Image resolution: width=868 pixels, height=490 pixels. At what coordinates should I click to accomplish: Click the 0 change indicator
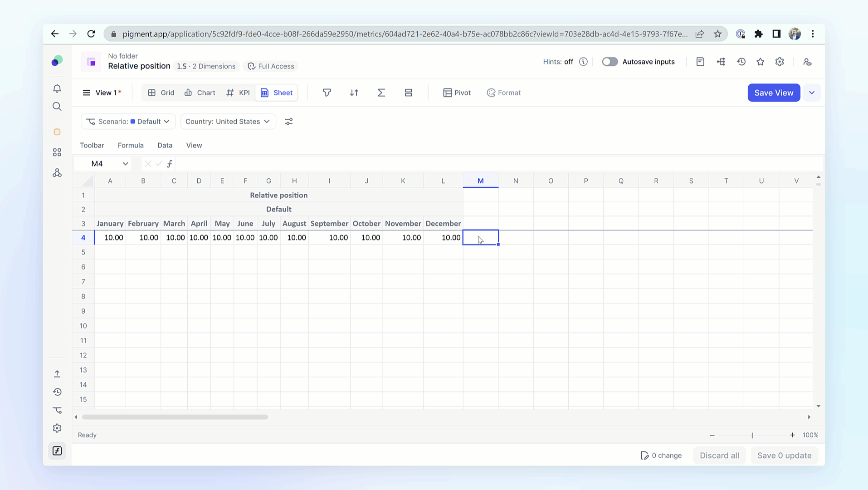(661, 456)
